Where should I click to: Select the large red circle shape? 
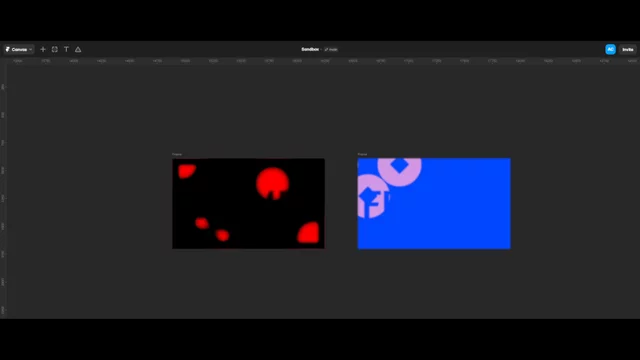click(273, 183)
